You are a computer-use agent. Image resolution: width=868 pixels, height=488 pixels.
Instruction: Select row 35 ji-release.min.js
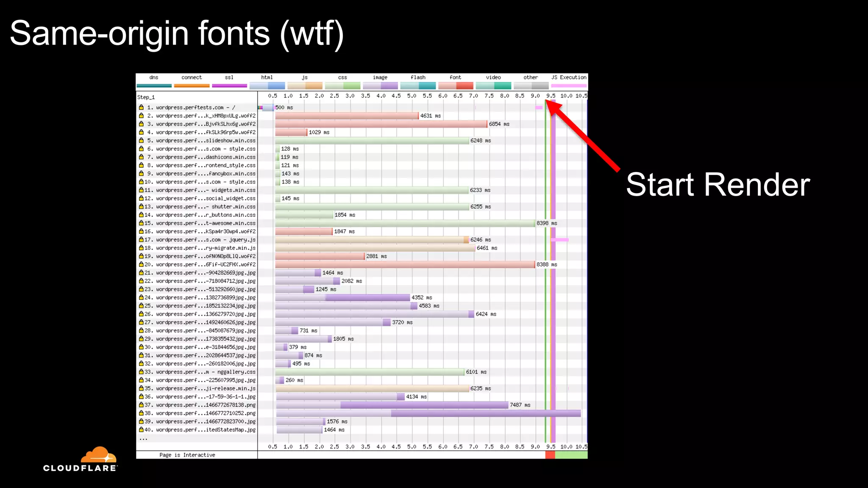coord(197,388)
